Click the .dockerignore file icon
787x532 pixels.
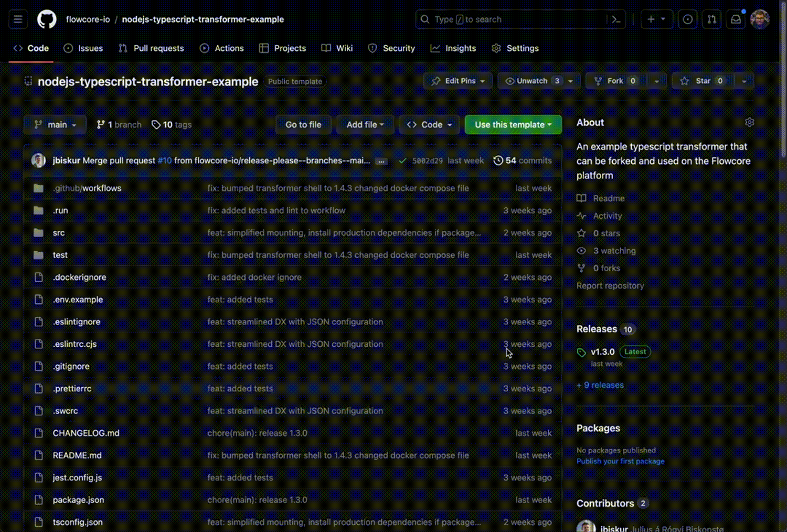click(x=38, y=277)
